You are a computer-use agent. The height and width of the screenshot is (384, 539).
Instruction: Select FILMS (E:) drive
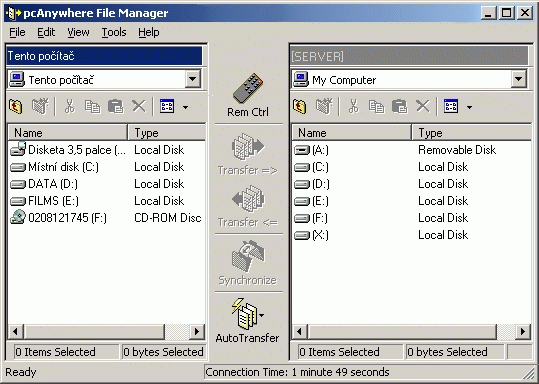pos(44,201)
